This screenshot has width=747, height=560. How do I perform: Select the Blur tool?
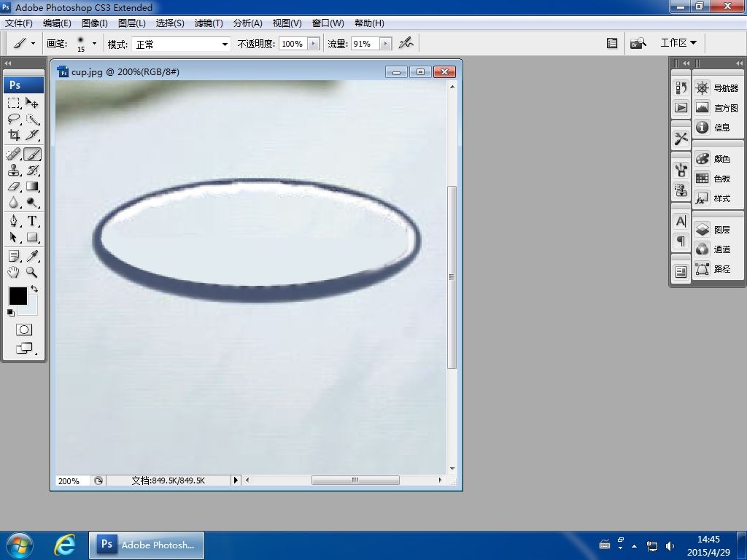14,203
